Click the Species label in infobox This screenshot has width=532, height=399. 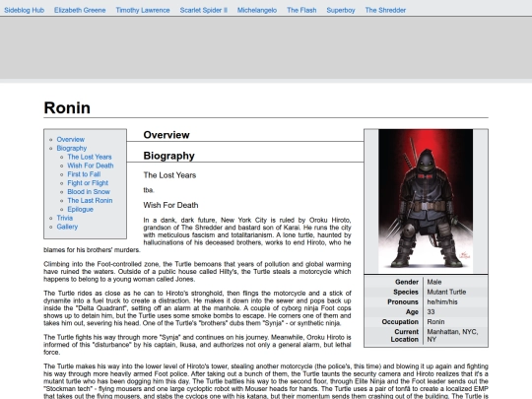tap(406, 292)
